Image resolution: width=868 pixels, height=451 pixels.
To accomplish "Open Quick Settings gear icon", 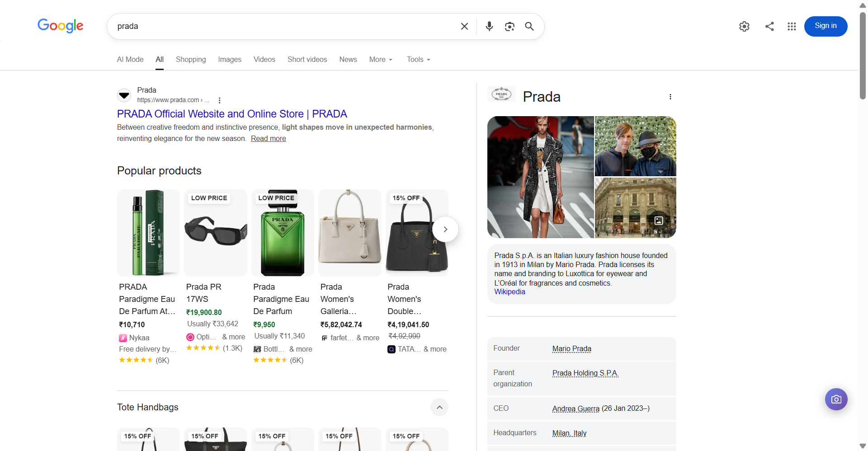I will (744, 26).
